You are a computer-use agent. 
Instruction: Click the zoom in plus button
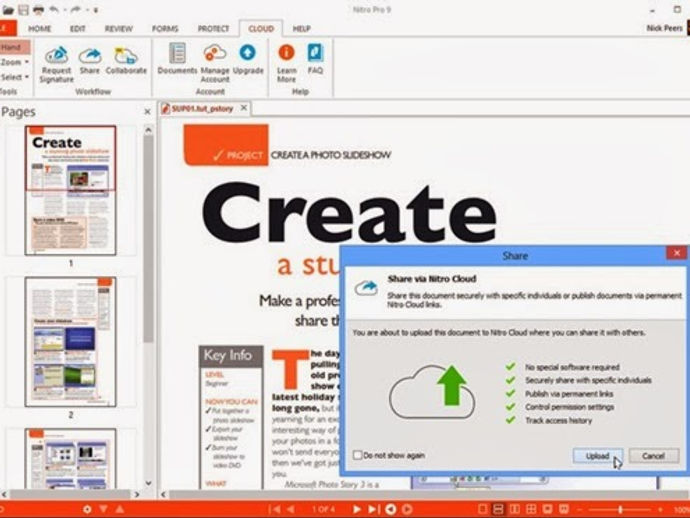pos(660,510)
